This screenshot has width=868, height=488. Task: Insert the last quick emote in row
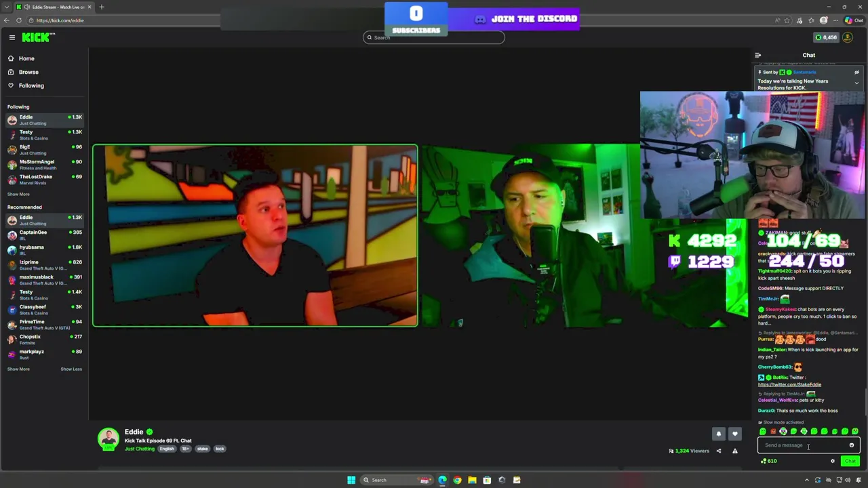tap(854, 431)
